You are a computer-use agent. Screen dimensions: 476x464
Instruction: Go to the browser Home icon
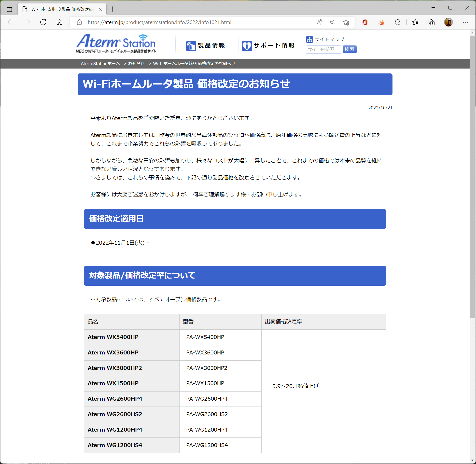click(x=59, y=22)
